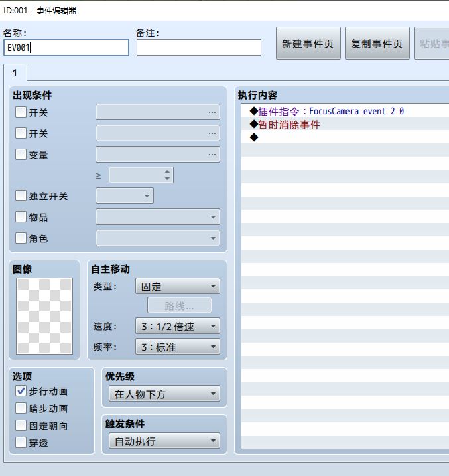Select the empty diamond command line
This screenshot has width=449, height=476.
pos(346,137)
